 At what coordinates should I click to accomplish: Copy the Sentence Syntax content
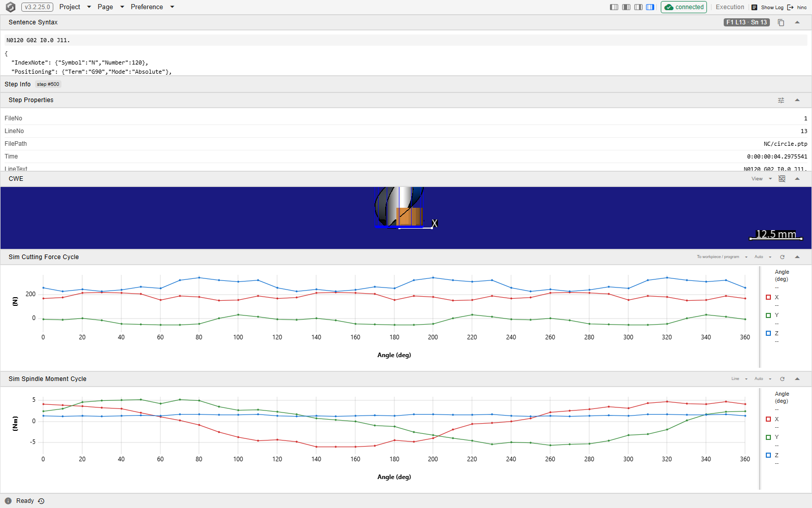click(x=781, y=22)
